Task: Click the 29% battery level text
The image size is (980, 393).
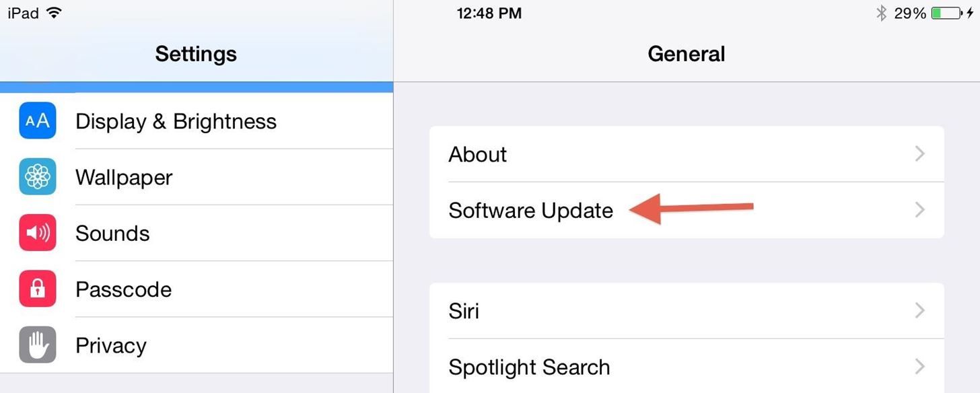Action: 912,12
